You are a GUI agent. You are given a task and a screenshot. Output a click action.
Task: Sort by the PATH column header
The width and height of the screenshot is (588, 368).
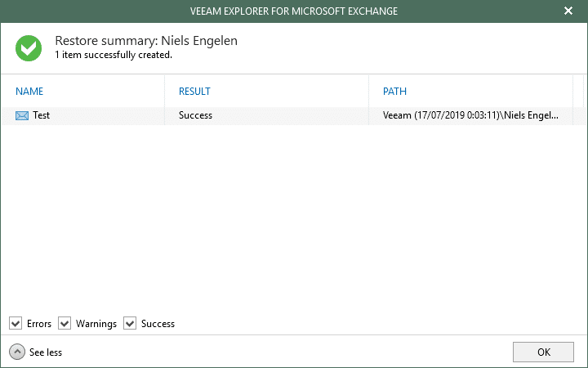394,92
